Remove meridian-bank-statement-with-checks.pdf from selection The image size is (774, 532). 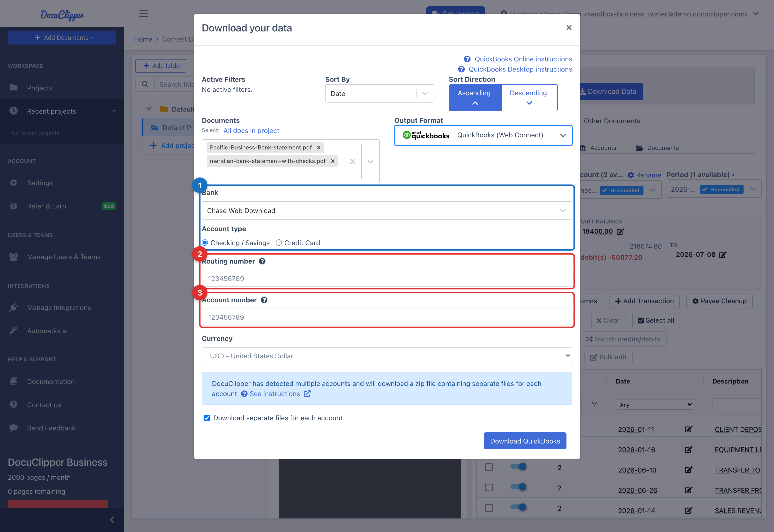[333, 161]
